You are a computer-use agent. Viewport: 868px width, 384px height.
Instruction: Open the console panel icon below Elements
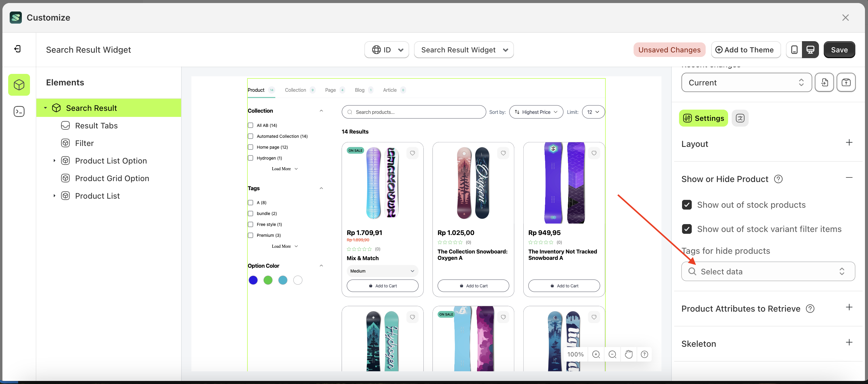click(x=19, y=111)
